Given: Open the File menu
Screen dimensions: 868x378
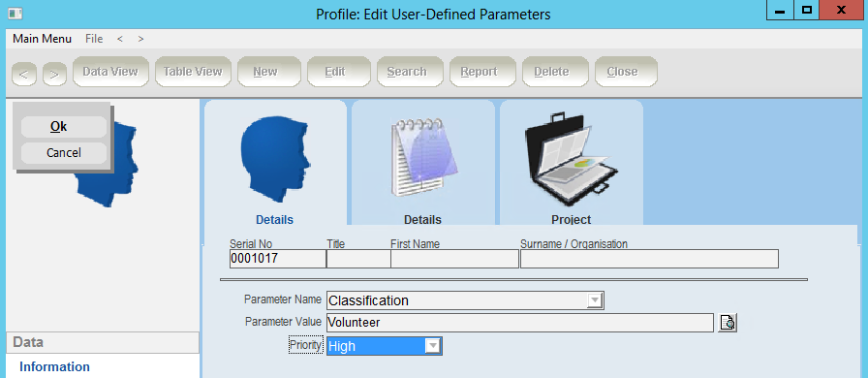Looking at the screenshot, I should pos(94,39).
